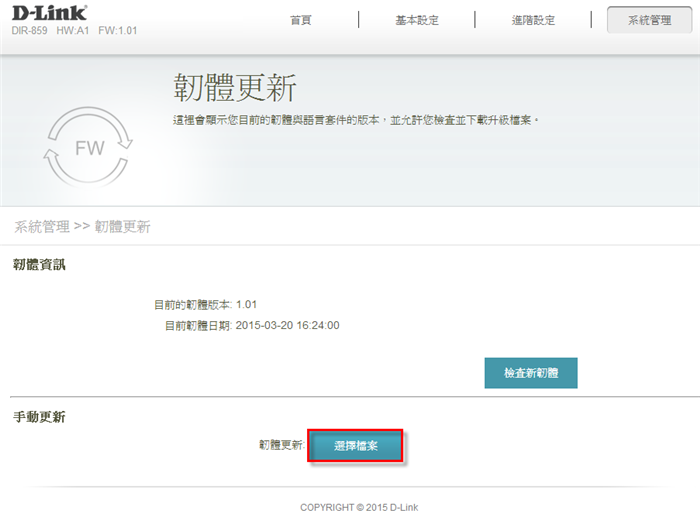The image size is (700, 513).
Task: Click the description text under the heading
Action: [x=355, y=120]
